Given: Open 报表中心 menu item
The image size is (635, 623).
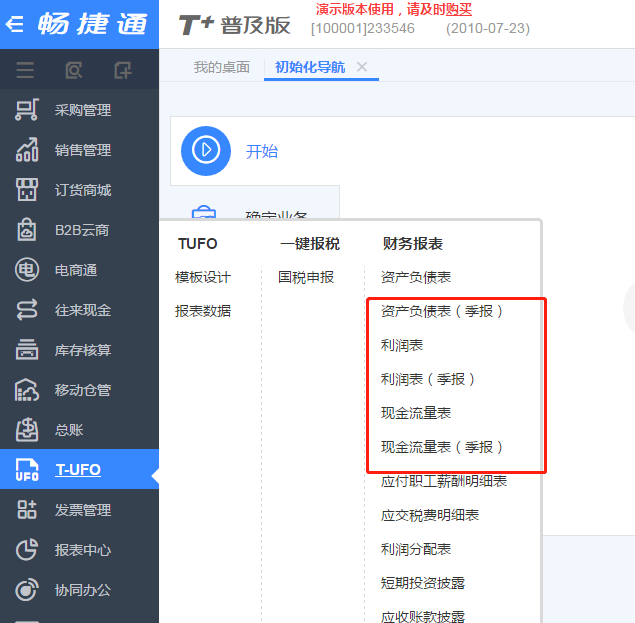Looking at the screenshot, I should (83, 550).
